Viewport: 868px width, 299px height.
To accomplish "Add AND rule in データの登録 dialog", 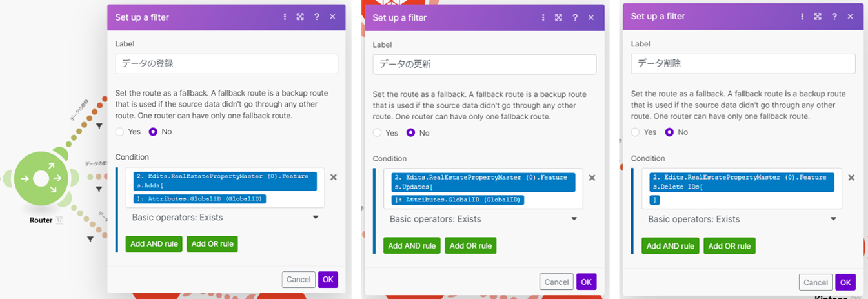I will [154, 244].
